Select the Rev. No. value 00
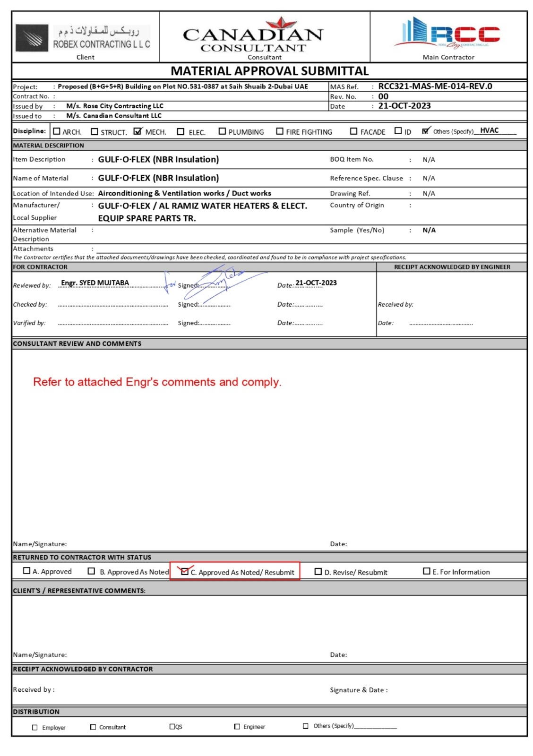This screenshot has width=533, height=756. pos(383,96)
